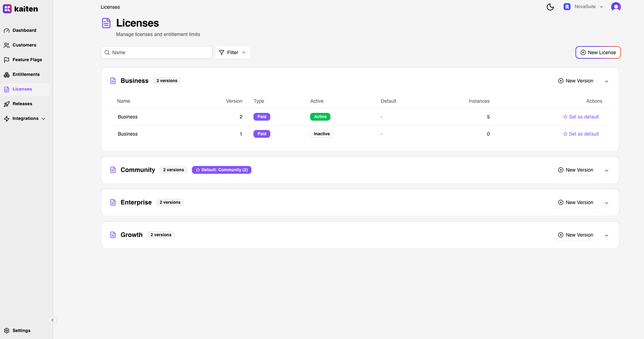The width and height of the screenshot is (644, 339).
Task: Expand the Enterprise license section
Action: [x=607, y=203]
